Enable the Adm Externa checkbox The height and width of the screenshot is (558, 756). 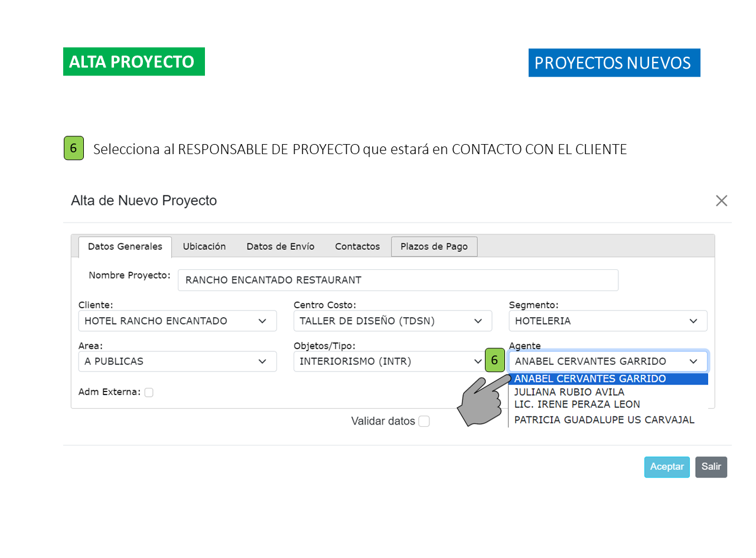149,392
